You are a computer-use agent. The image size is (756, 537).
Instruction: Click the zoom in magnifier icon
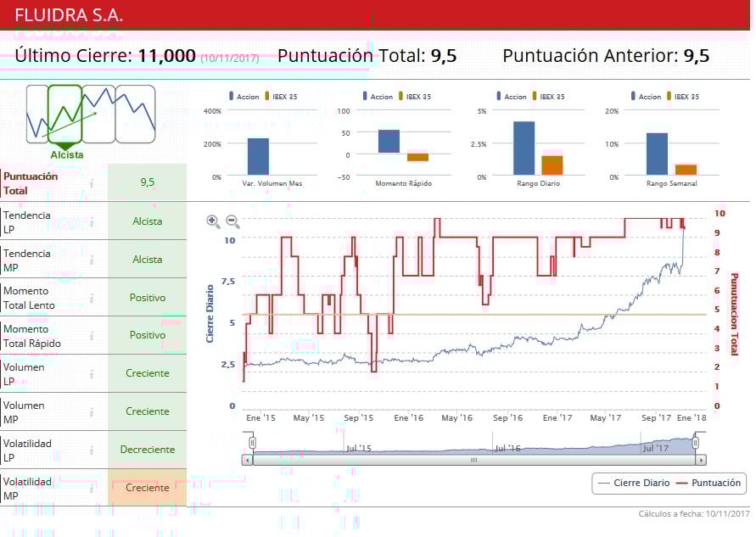[x=213, y=221]
